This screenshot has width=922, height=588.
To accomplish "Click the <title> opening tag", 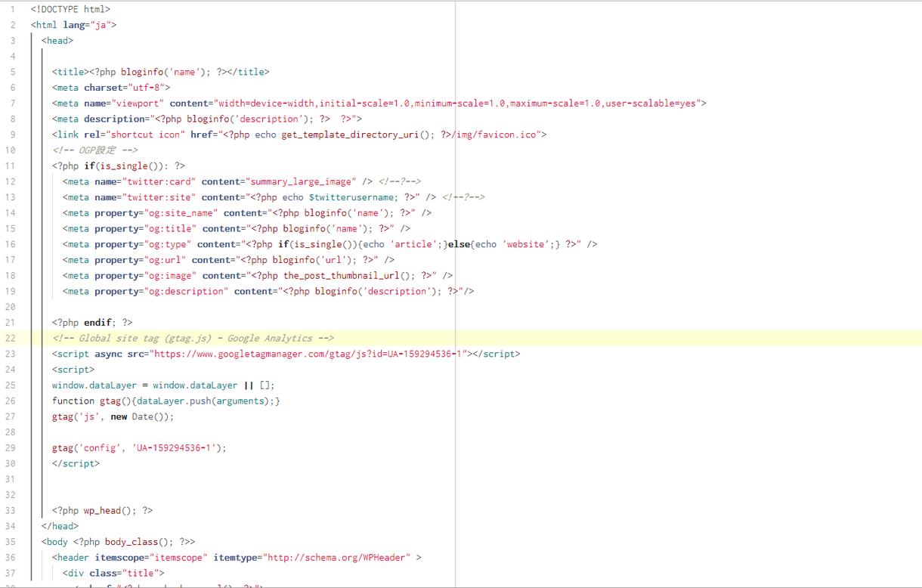I will [x=70, y=72].
